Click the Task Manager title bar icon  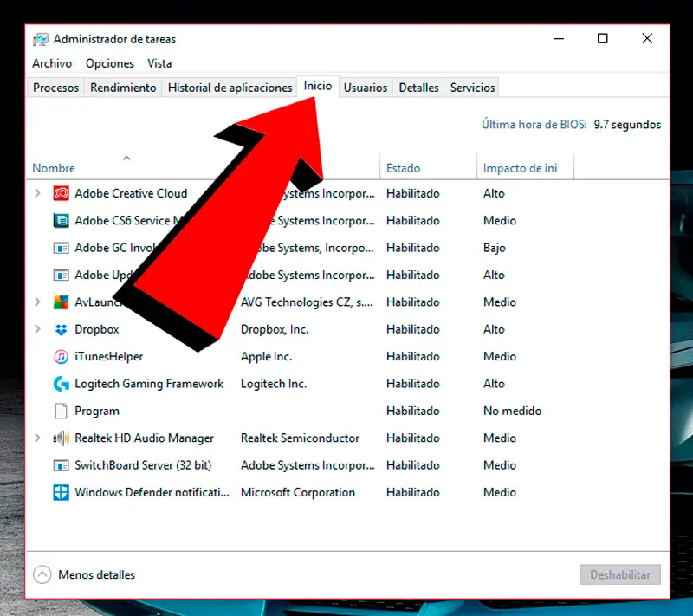[x=40, y=39]
